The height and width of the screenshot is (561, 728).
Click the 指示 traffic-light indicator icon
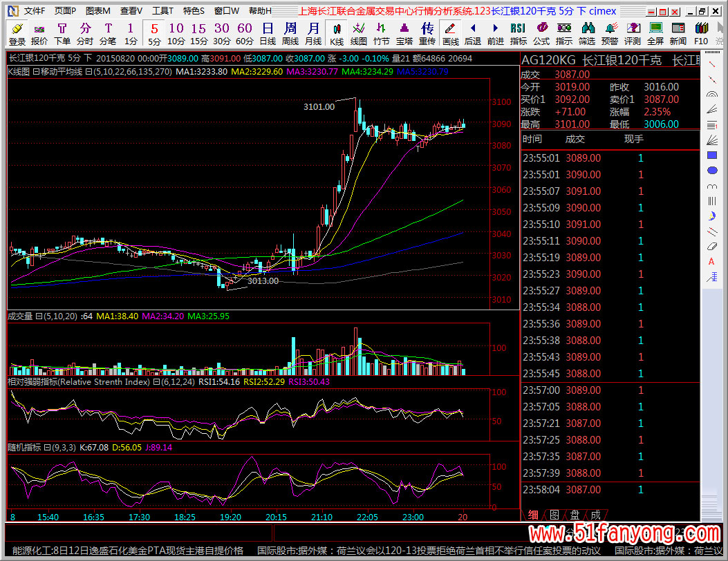pyautogui.click(x=563, y=34)
